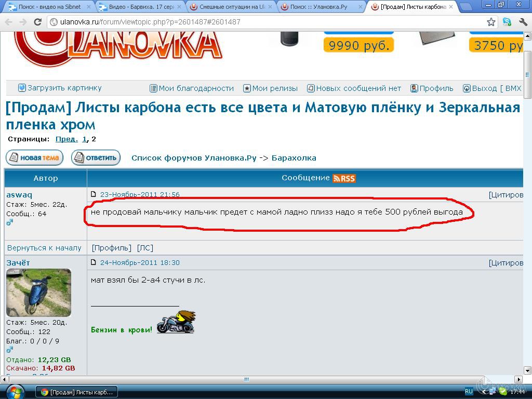Quote aswaq's post via Цитиров
Image resolution: width=532 pixels, height=399 pixels.
506,195
